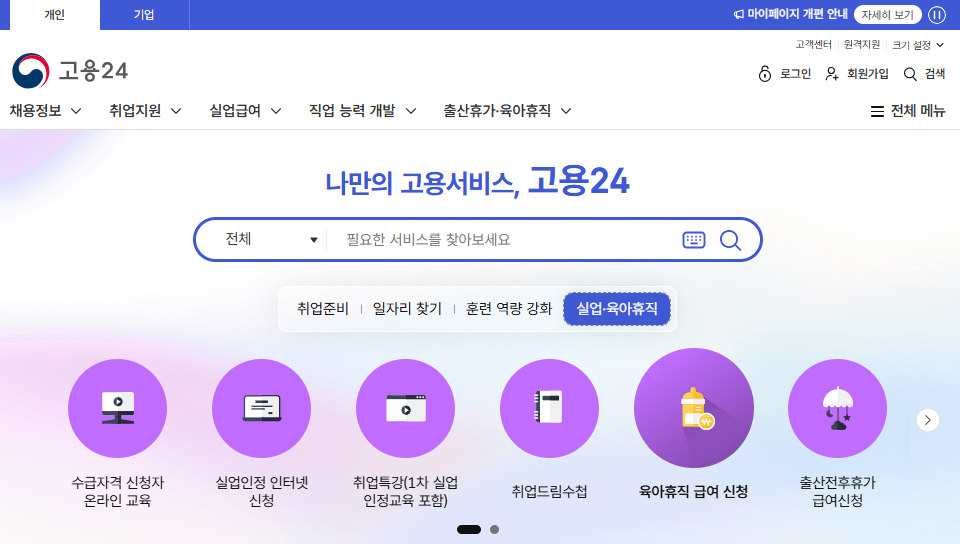Open the 고객센터 link
The width and height of the screenshot is (960, 544).
[x=813, y=44]
